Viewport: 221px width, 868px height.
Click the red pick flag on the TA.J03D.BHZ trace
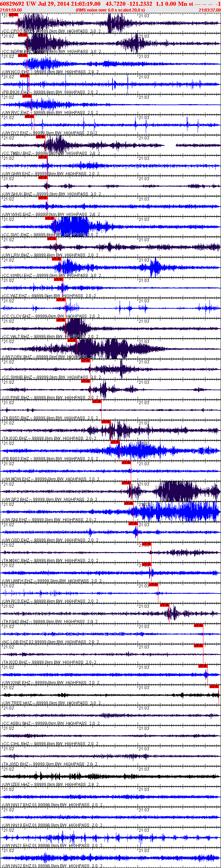point(106,422)
